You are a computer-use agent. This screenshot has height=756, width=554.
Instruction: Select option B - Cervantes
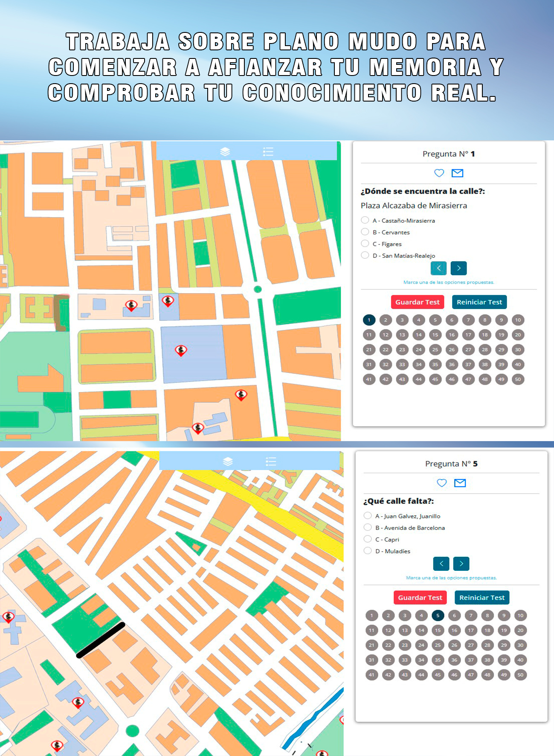point(365,232)
